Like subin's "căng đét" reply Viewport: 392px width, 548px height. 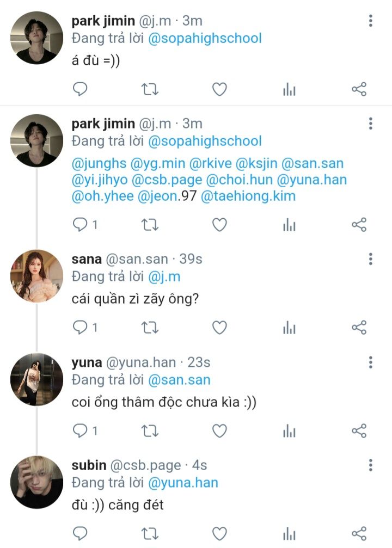click(219, 533)
